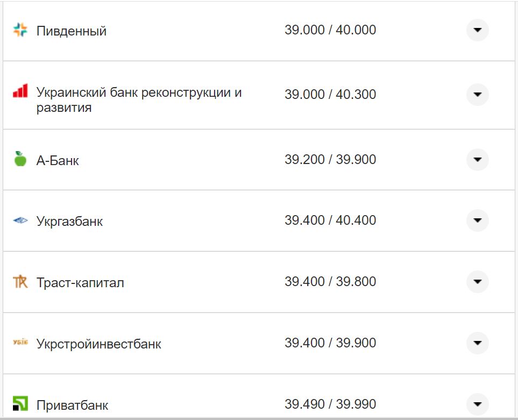Select the Траст-капитал logo icon
The width and height of the screenshot is (518, 420).
pyautogui.click(x=20, y=281)
